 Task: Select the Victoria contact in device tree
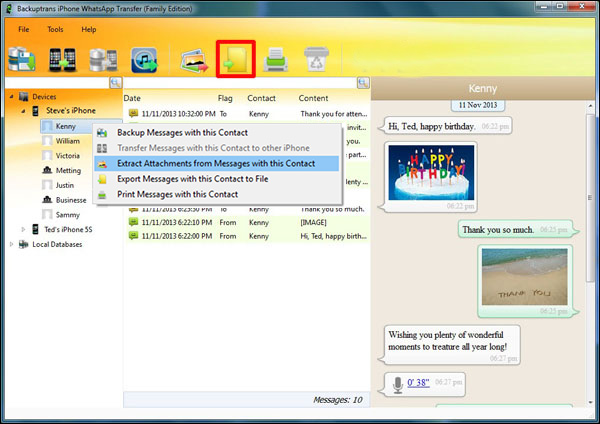click(x=68, y=156)
